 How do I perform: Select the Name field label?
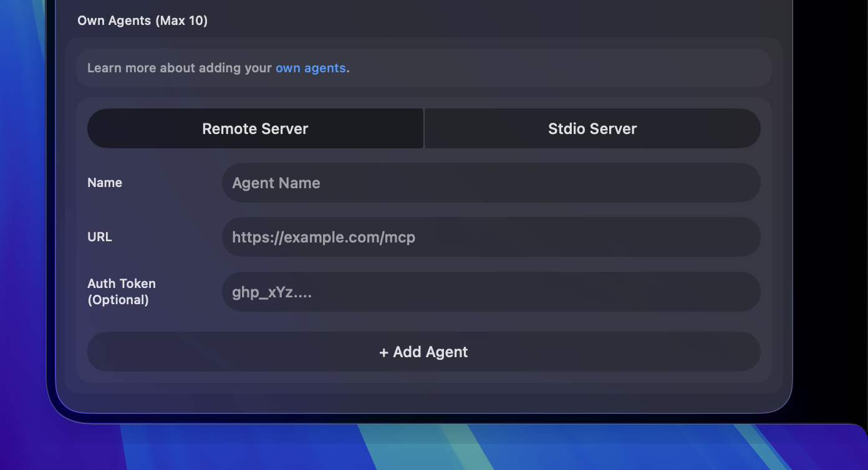click(x=104, y=182)
